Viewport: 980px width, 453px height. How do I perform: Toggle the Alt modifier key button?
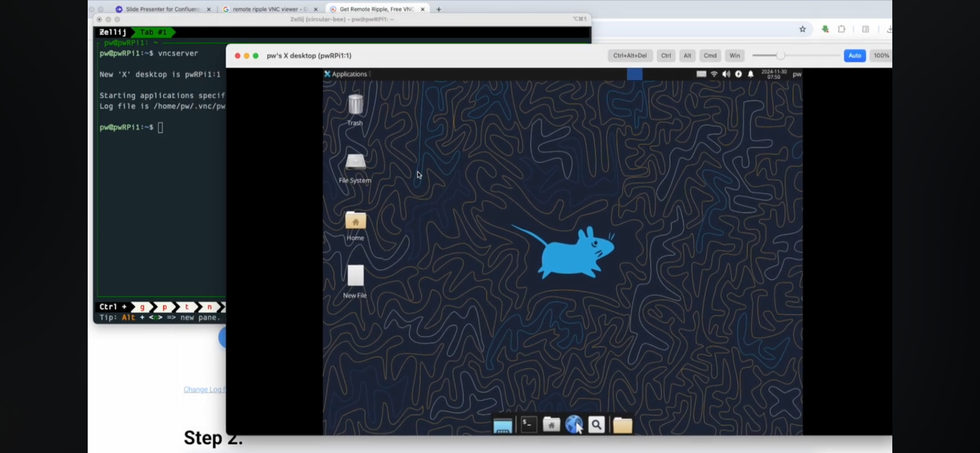click(x=687, y=56)
